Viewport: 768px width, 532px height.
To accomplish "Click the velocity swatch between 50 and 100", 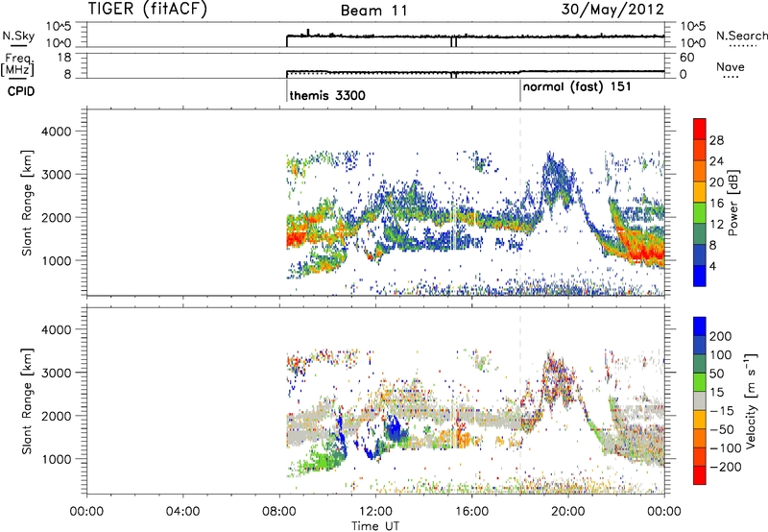I will tap(700, 364).
